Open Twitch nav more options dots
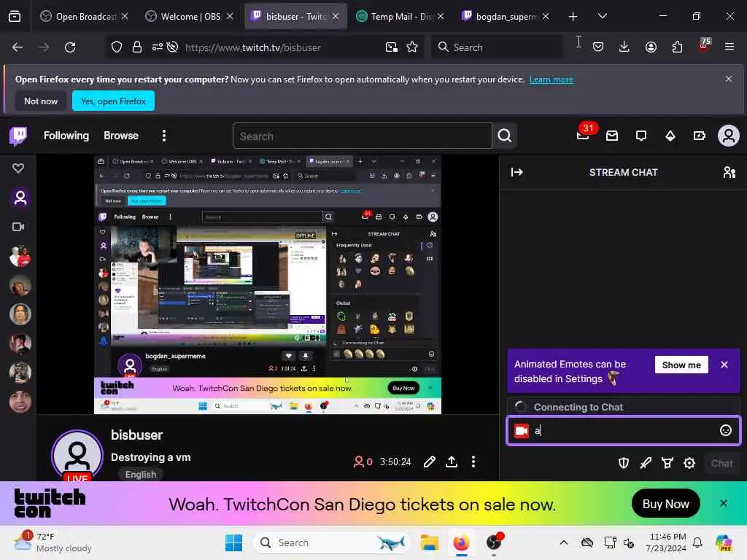 point(164,136)
